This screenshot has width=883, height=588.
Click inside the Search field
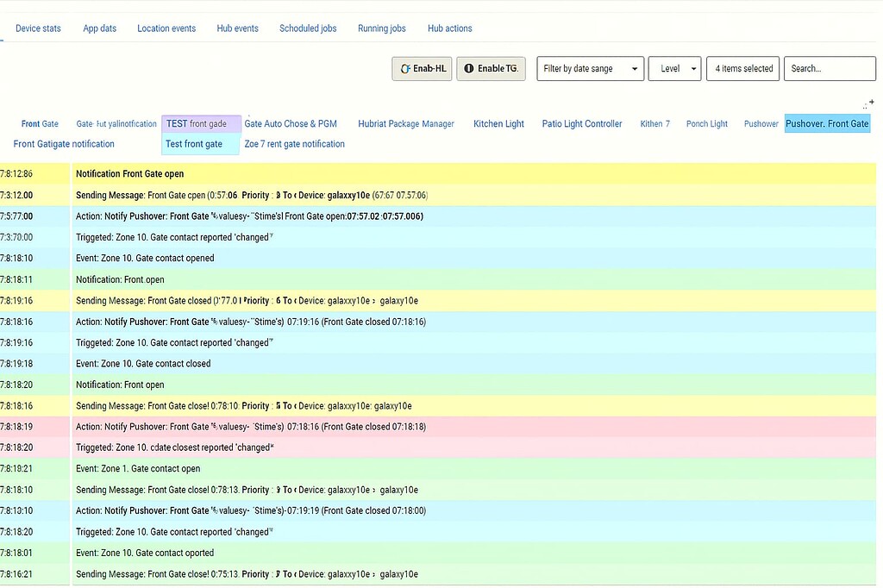830,68
